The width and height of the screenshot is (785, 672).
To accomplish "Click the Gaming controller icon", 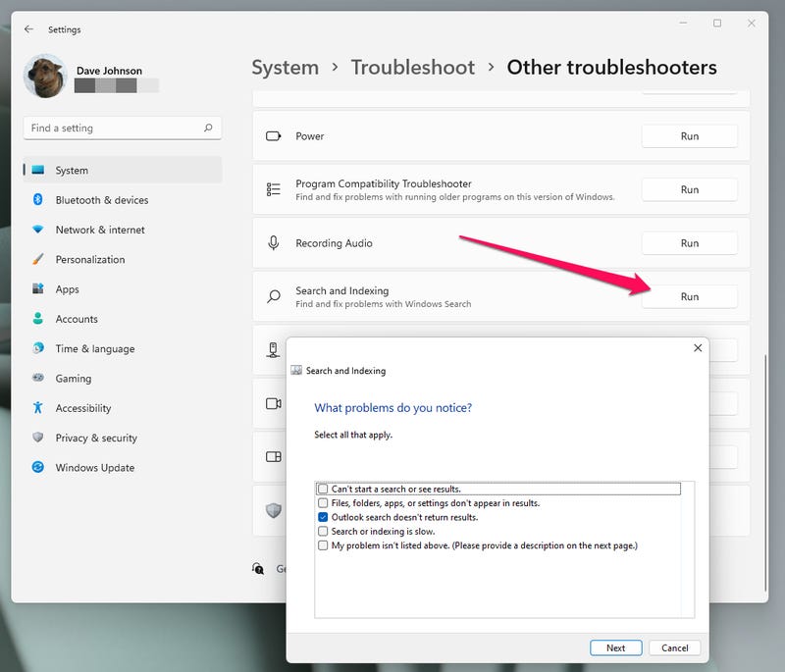I will click(x=37, y=378).
